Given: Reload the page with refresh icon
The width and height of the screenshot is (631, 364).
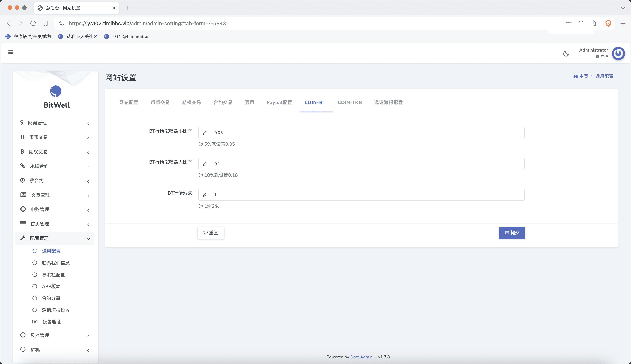Looking at the screenshot, I should click(33, 23).
